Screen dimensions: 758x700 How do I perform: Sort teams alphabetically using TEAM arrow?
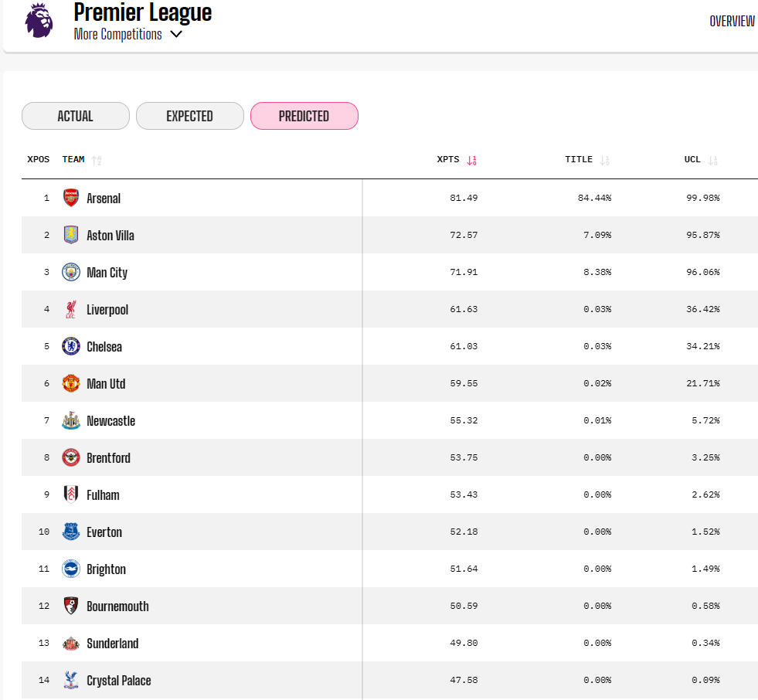97,160
